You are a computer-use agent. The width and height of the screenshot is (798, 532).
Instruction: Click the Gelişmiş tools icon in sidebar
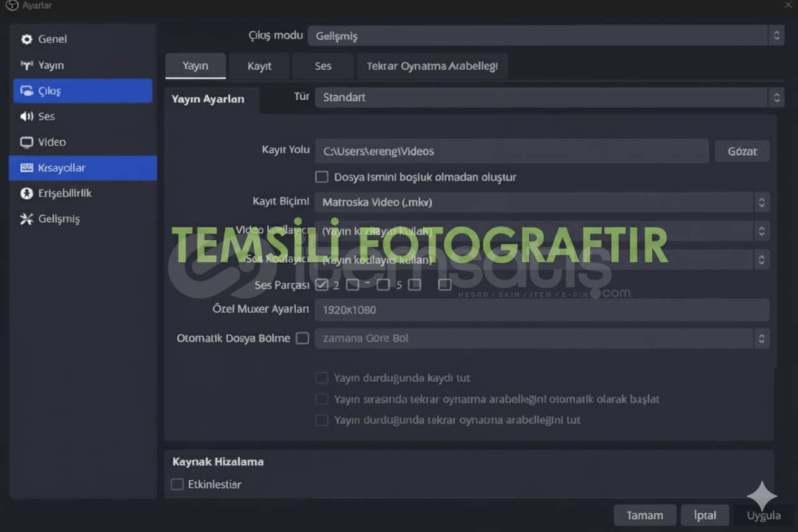[x=26, y=219]
